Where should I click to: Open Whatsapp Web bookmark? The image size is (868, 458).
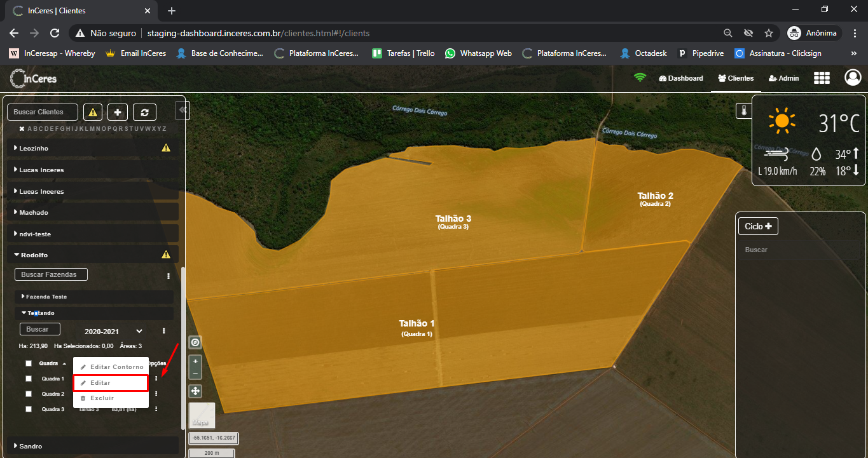(478, 53)
